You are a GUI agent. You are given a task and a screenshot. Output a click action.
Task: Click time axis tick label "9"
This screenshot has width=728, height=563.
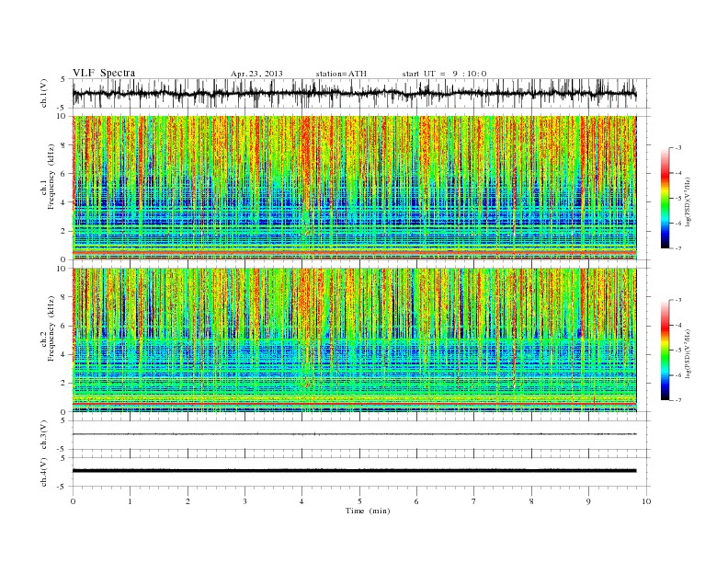(588, 501)
